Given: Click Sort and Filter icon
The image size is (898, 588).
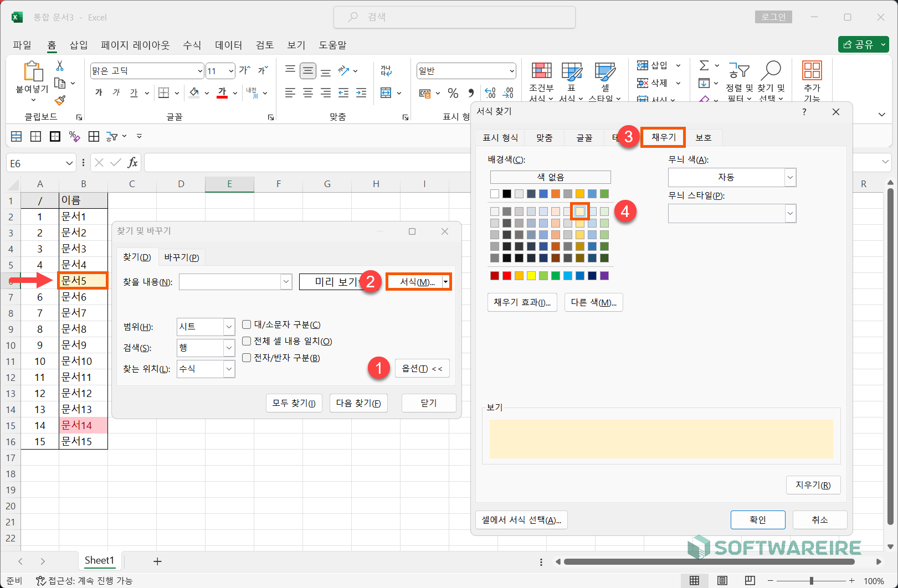Looking at the screenshot, I should (x=739, y=70).
